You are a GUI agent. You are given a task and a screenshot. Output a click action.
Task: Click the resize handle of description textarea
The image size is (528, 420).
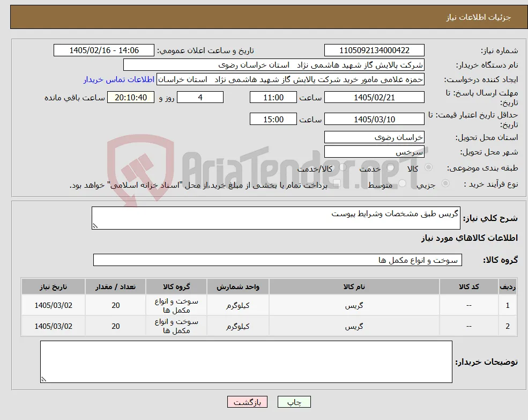click(x=95, y=226)
